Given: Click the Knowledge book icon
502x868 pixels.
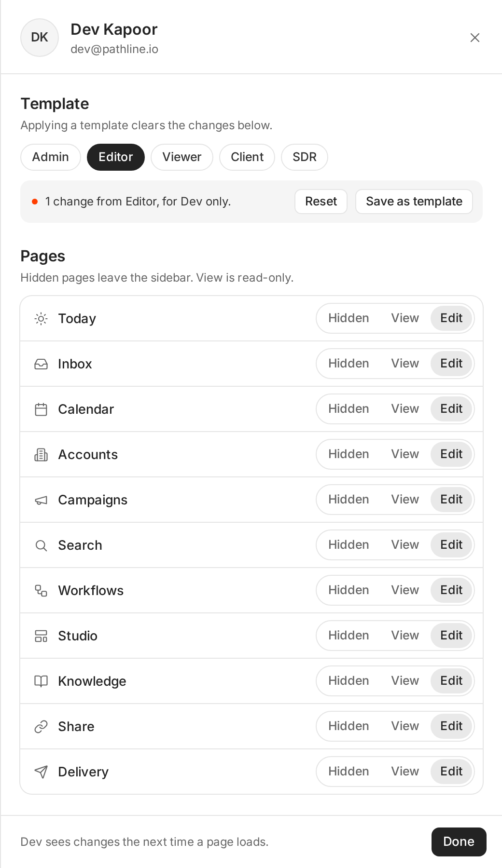Looking at the screenshot, I should tap(41, 681).
